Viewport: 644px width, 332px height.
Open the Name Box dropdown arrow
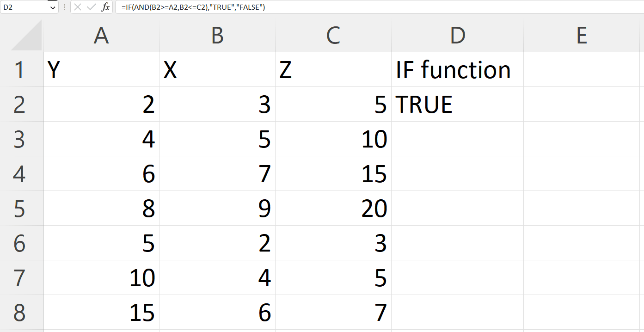(53, 7)
